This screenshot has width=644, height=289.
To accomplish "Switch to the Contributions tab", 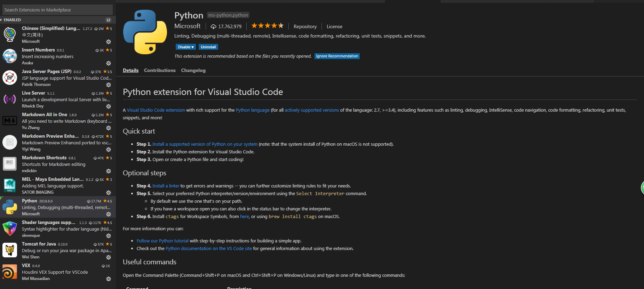I will [x=160, y=70].
